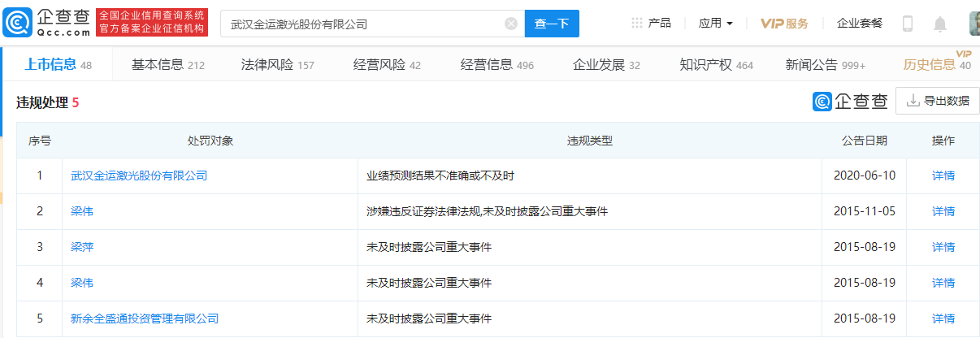Click the 违规类型 column header
This screenshot has height=338, width=980.
click(590, 141)
